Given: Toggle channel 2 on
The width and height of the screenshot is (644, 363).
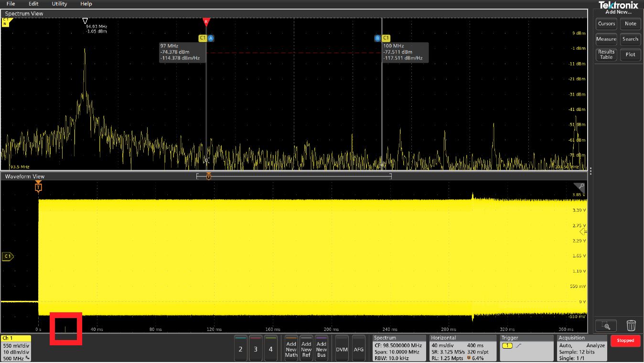Looking at the screenshot, I should coord(240,349).
